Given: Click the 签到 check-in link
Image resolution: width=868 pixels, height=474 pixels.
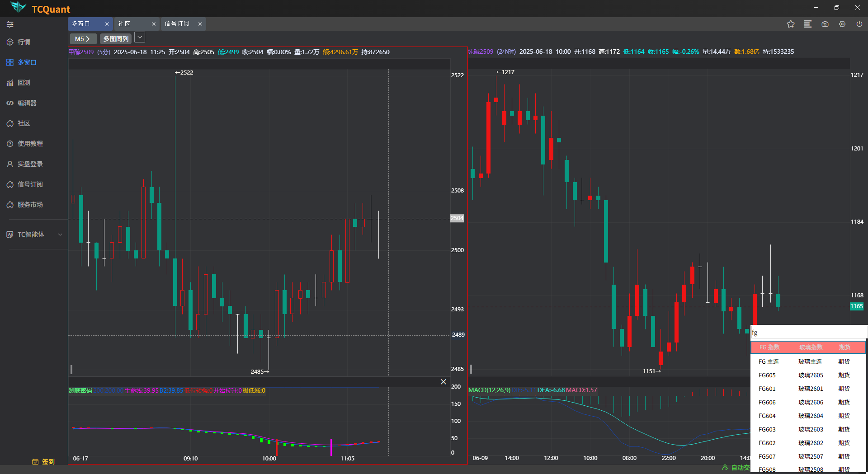Looking at the screenshot, I should pyautogui.click(x=44, y=461).
